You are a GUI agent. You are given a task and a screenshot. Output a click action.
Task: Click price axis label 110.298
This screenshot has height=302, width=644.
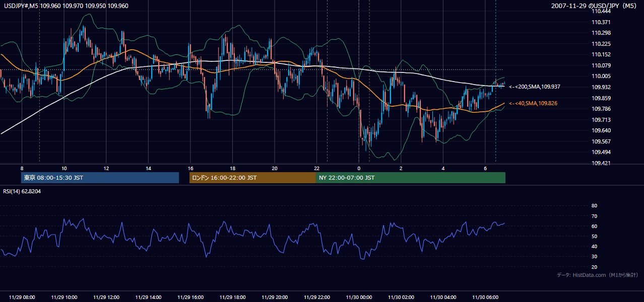[x=601, y=33]
